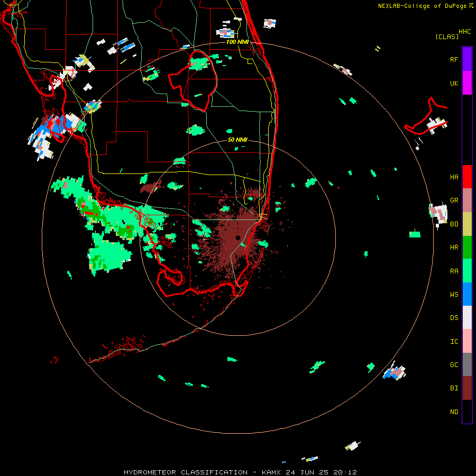Click the black radar site dot

click(x=237, y=237)
